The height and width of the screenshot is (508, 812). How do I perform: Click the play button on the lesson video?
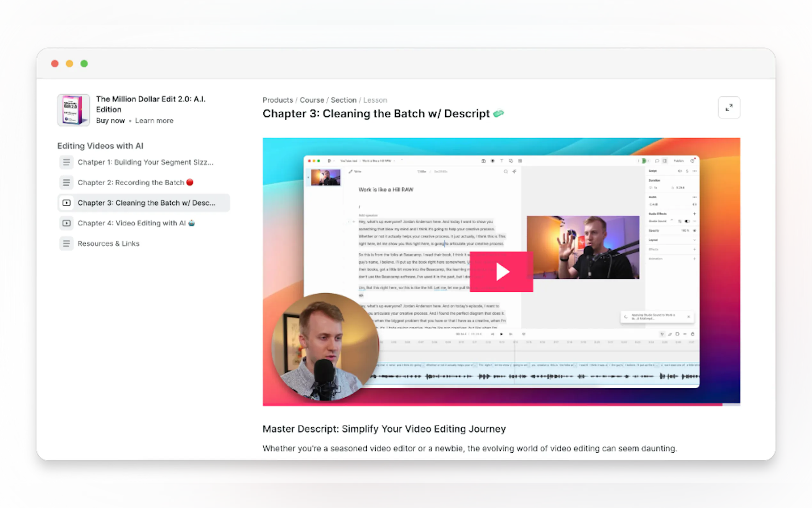pos(501,272)
